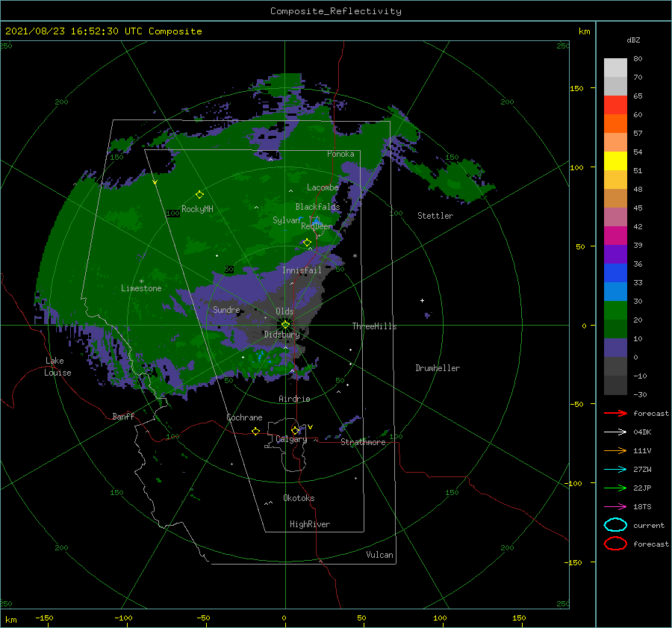
Task: Pick the bright green 20-30 dBZ swatch
Action: (615, 310)
